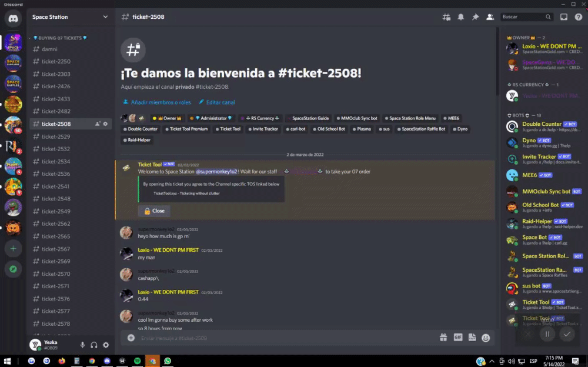Click Añadir miembros o roles link

[x=157, y=102]
